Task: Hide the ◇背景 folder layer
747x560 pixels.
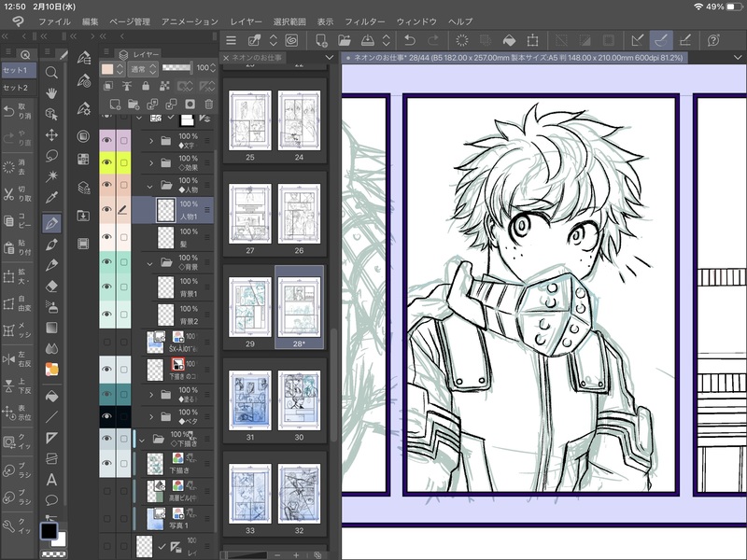Action: pyautogui.click(x=106, y=262)
